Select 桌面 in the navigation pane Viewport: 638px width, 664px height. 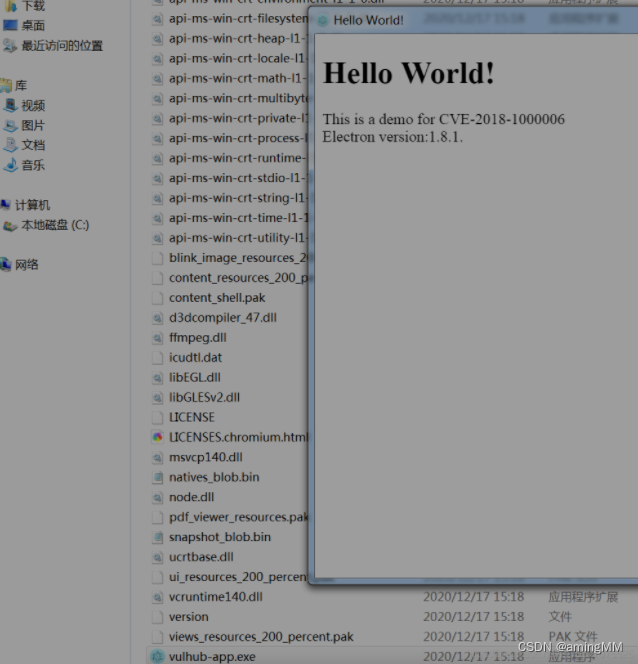coord(33,25)
